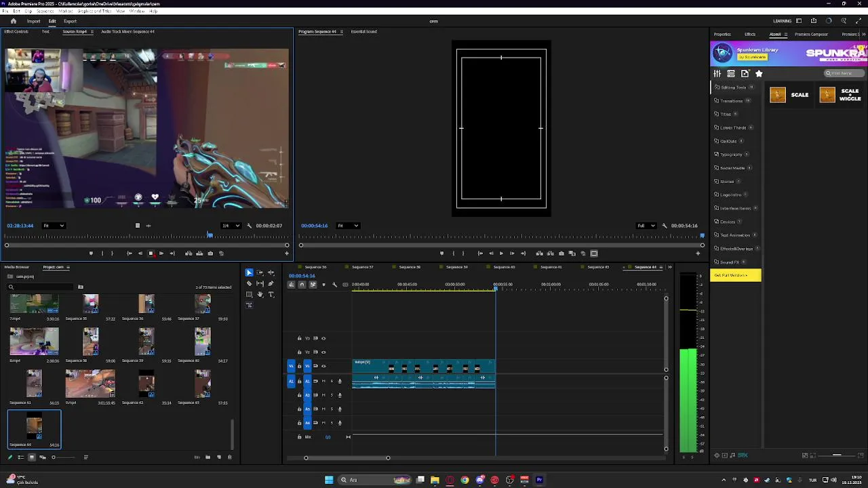Open Source monitor playback resolution 1/4 dropdown
The image size is (868, 488).
(231, 226)
